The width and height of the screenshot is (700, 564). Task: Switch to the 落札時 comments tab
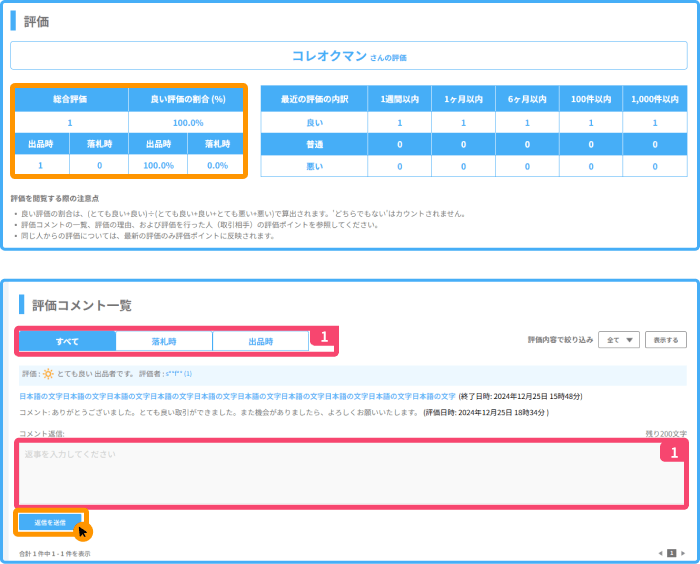coord(164,342)
